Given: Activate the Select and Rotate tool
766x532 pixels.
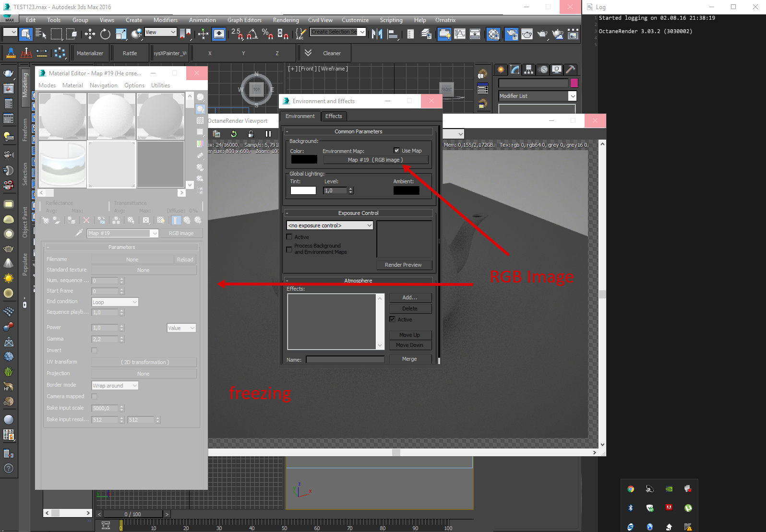Looking at the screenshot, I should pos(105,34).
